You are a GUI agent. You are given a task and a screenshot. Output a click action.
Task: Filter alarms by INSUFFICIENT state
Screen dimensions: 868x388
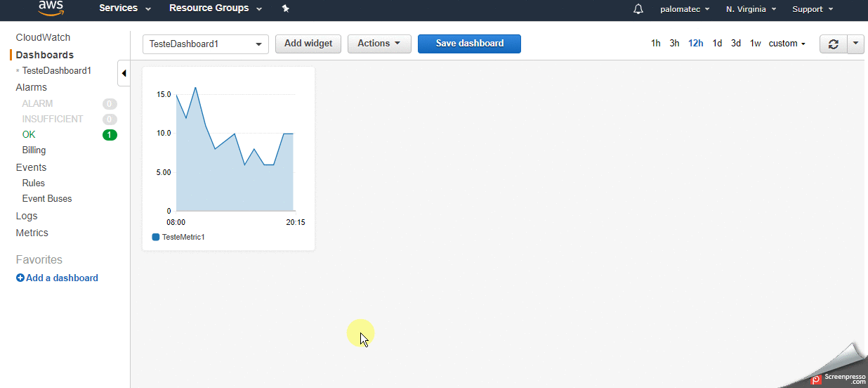[x=53, y=119]
